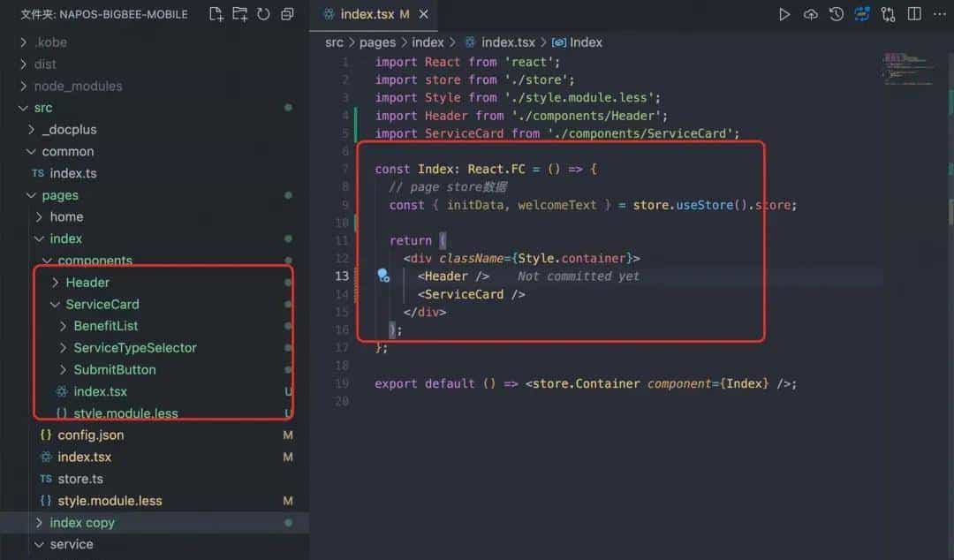Click the code minimap preview
The height and width of the screenshot is (560, 954).
907,69
